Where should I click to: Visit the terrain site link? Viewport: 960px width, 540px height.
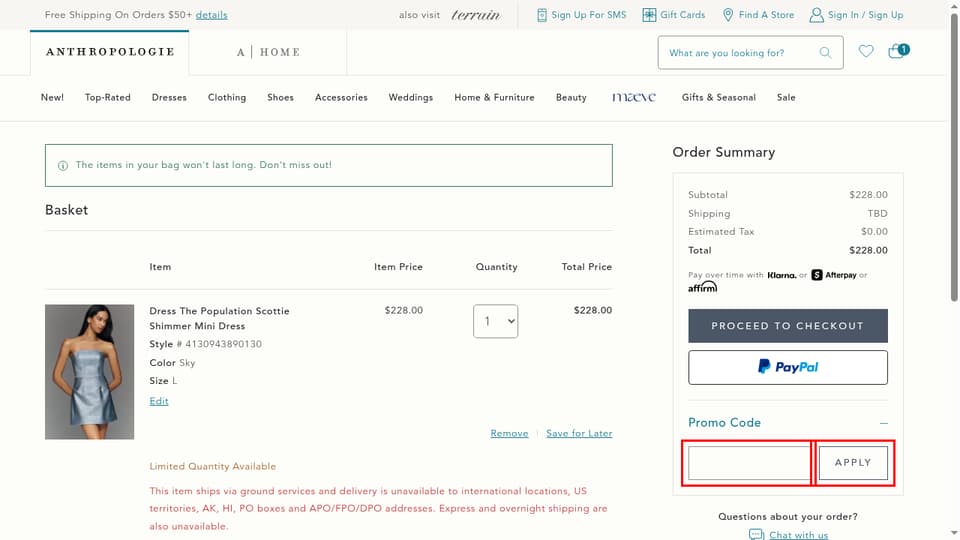tap(476, 15)
